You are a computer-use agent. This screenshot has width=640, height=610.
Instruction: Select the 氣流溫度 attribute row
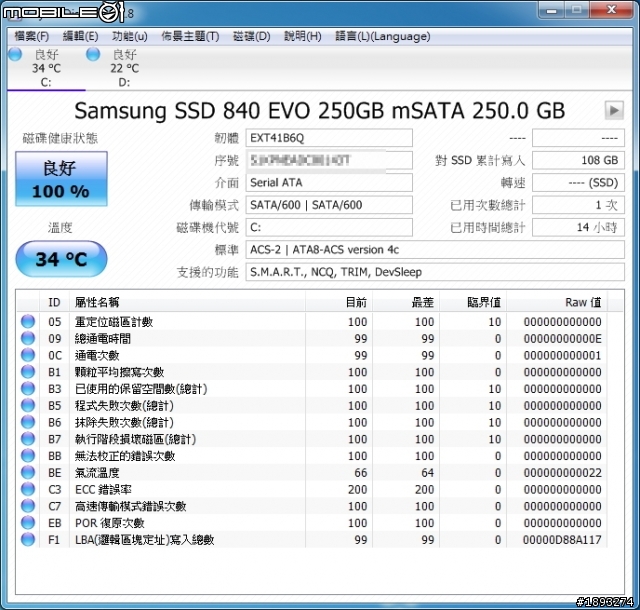[x=312, y=472]
